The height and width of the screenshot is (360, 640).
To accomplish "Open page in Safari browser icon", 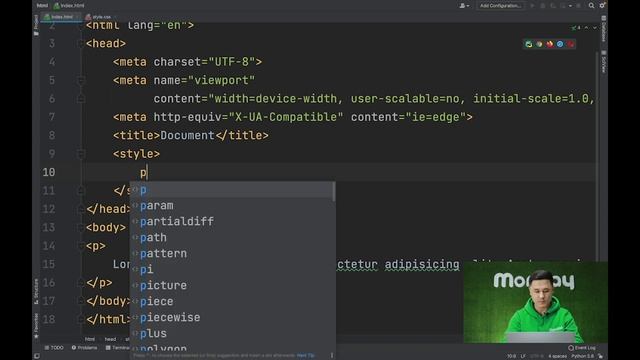I will click(x=560, y=44).
